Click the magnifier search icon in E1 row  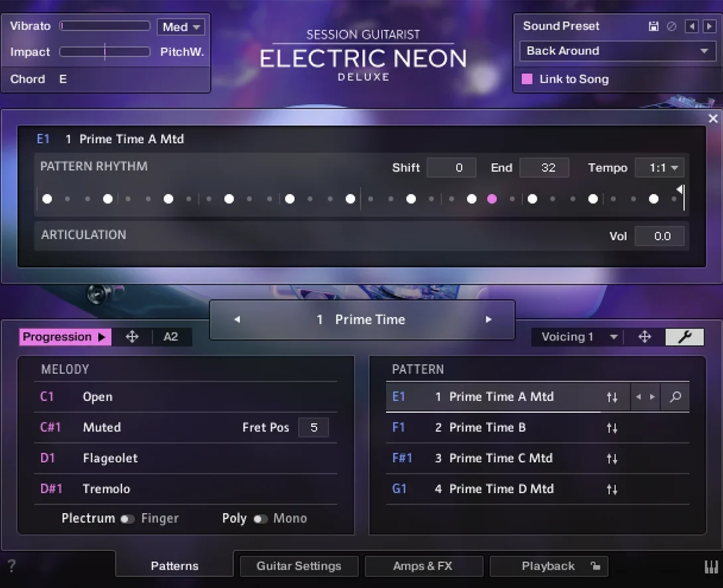coord(675,397)
